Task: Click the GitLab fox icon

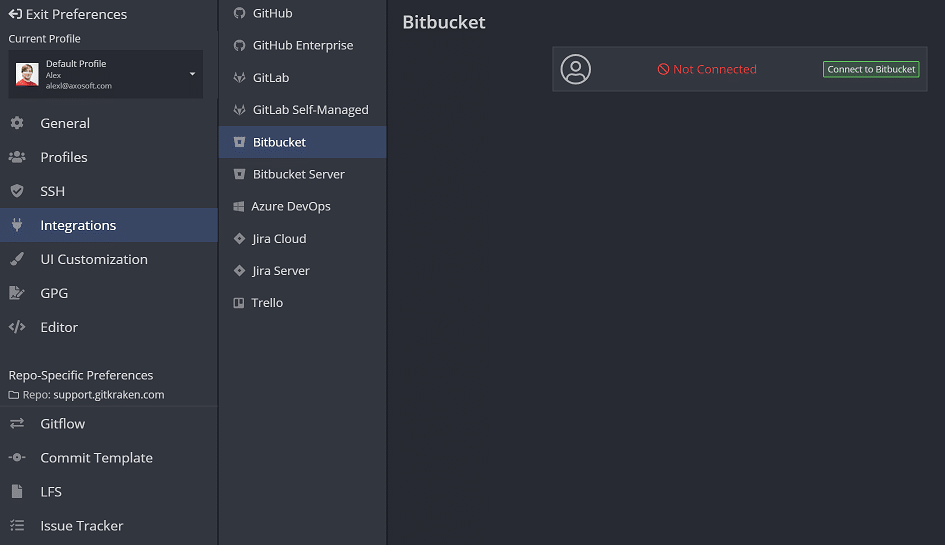Action: pos(239,77)
